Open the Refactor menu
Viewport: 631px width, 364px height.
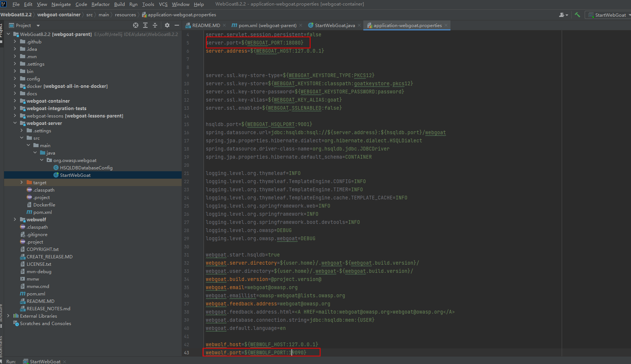coord(100,4)
